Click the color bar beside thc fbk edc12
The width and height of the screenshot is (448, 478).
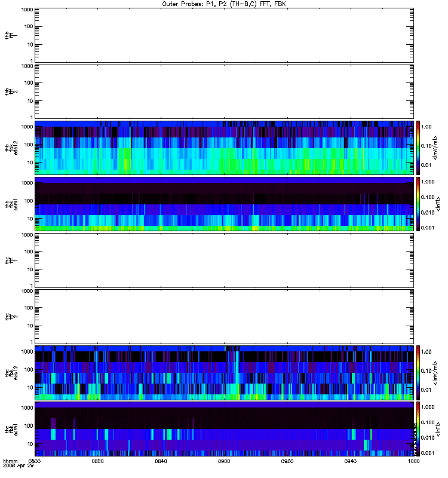[418, 373]
